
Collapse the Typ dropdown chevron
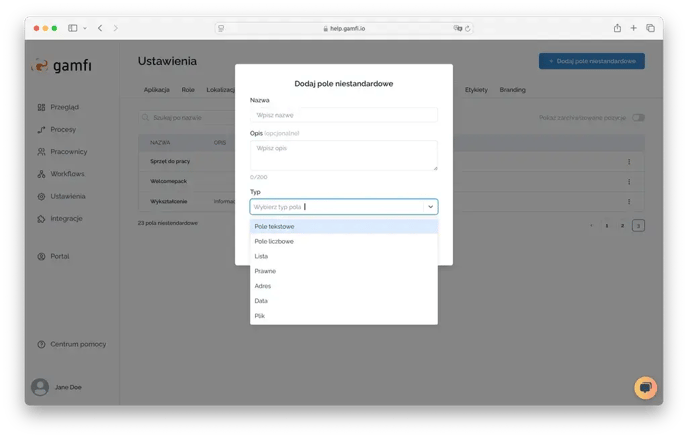click(430, 207)
